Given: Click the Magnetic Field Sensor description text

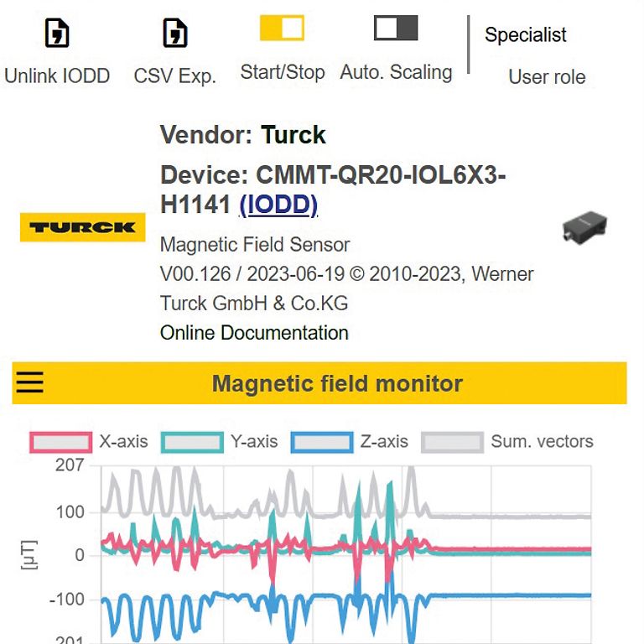Looking at the screenshot, I should click(255, 245).
